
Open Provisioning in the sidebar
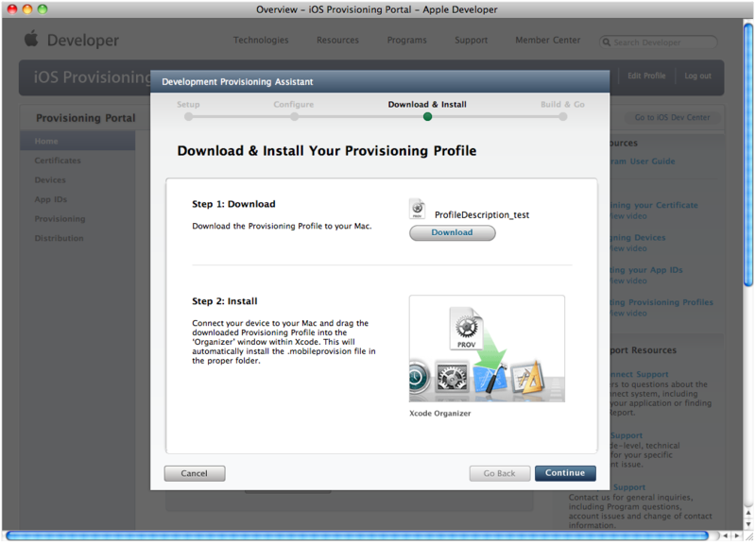point(60,219)
